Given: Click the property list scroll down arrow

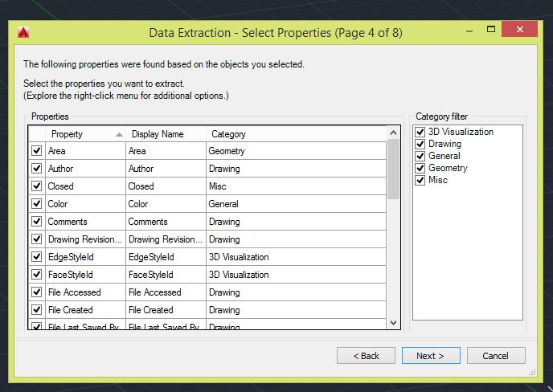Looking at the screenshot, I should coord(394,323).
